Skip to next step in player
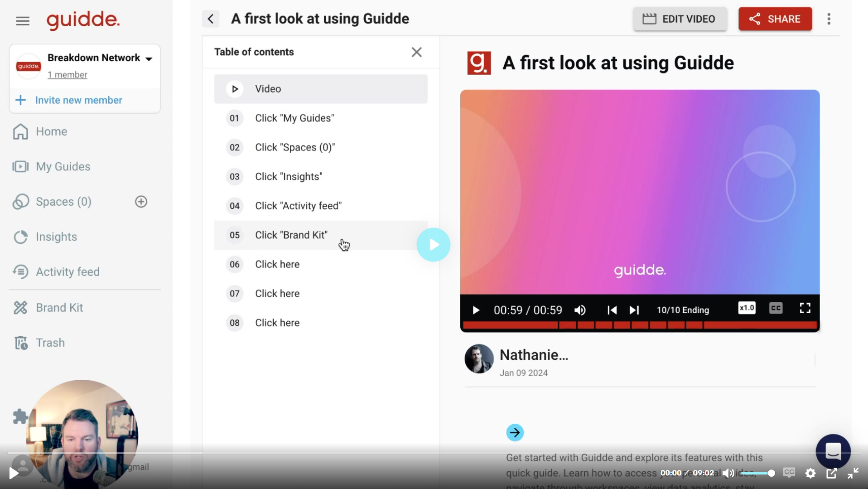This screenshot has width=868, height=489. click(634, 310)
